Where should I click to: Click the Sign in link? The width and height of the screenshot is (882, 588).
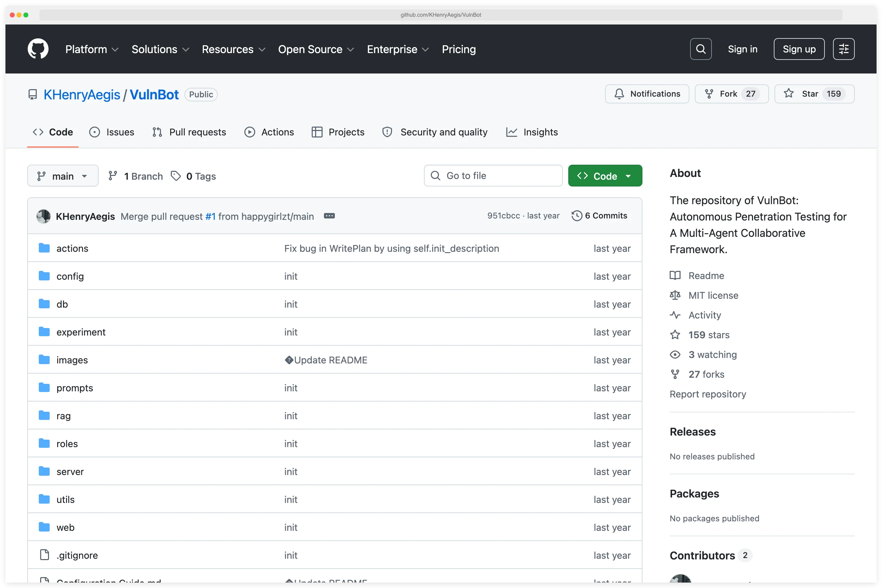pyautogui.click(x=742, y=49)
